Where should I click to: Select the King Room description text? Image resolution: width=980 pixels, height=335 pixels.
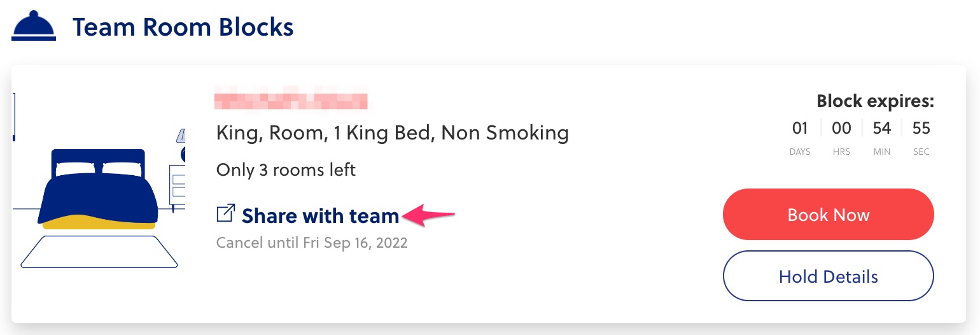(392, 133)
